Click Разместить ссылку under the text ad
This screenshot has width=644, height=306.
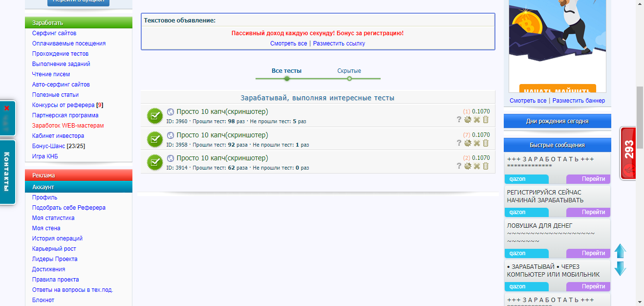pyautogui.click(x=339, y=44)
